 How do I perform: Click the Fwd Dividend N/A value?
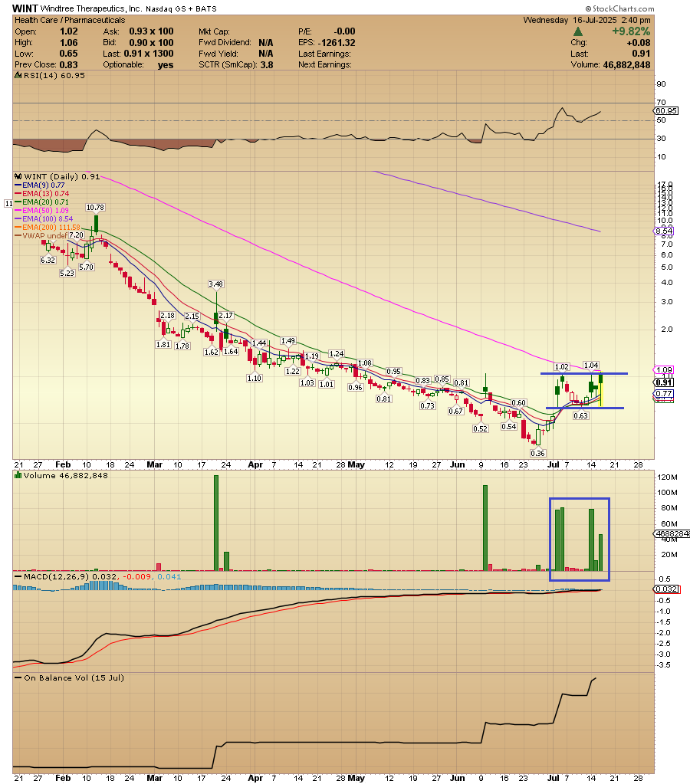266,43
